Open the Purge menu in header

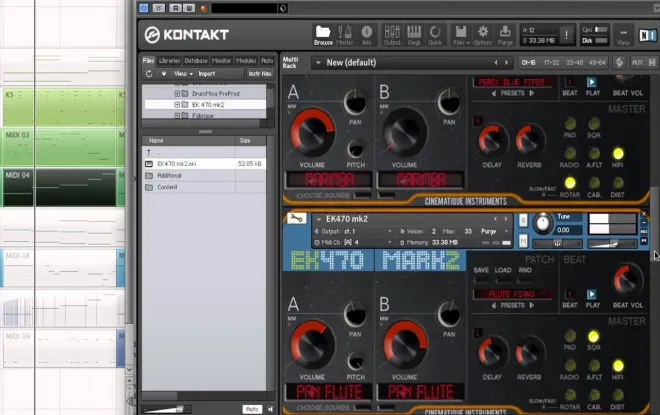coord(505,35)
